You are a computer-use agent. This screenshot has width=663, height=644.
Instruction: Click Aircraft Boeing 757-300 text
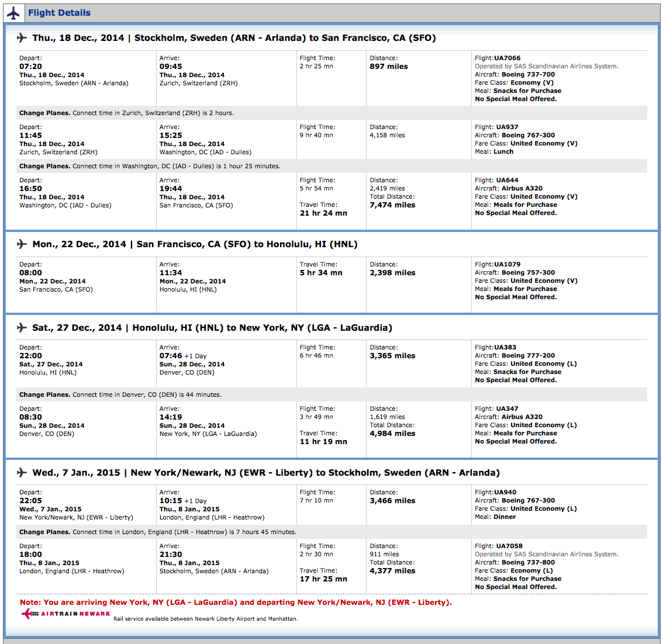pos(514,272)
